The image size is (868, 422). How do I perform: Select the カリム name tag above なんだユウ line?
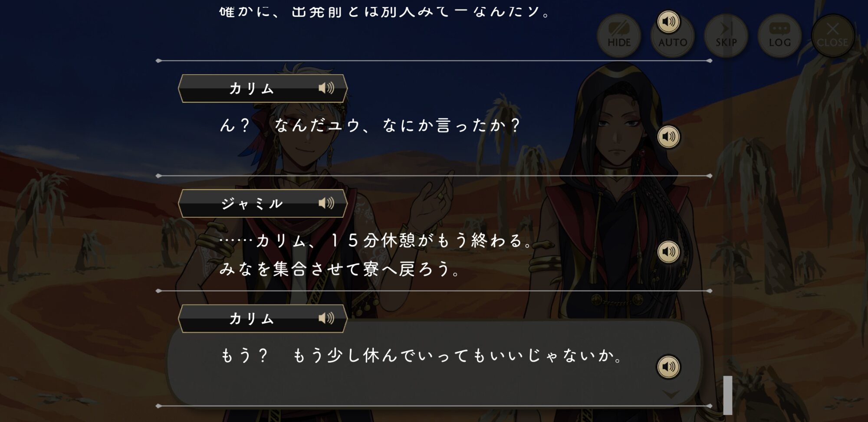pos(263,88)
